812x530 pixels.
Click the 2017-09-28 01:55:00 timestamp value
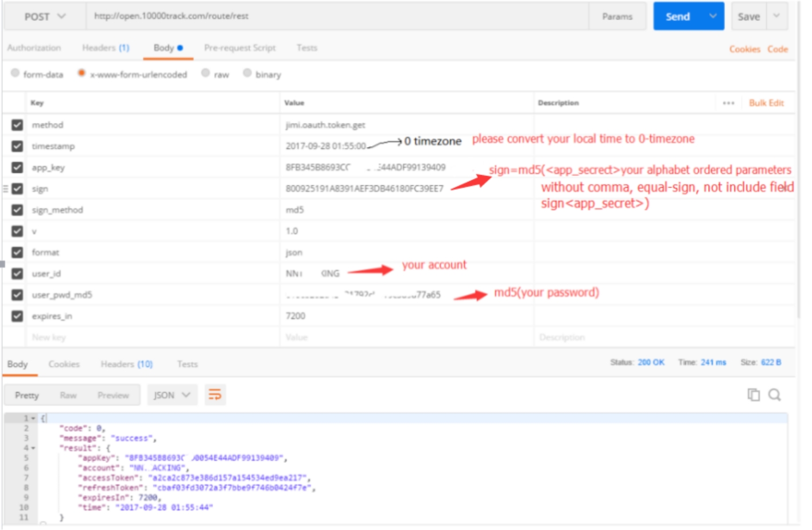tap(325, 146)
